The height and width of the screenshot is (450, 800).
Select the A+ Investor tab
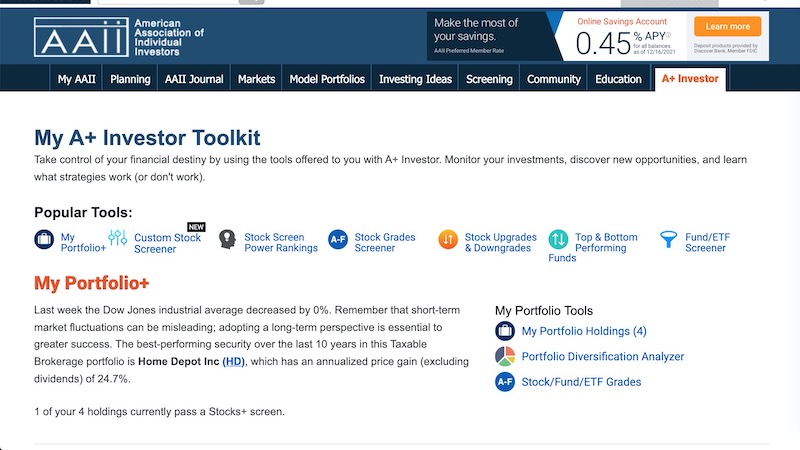point(690,79)
